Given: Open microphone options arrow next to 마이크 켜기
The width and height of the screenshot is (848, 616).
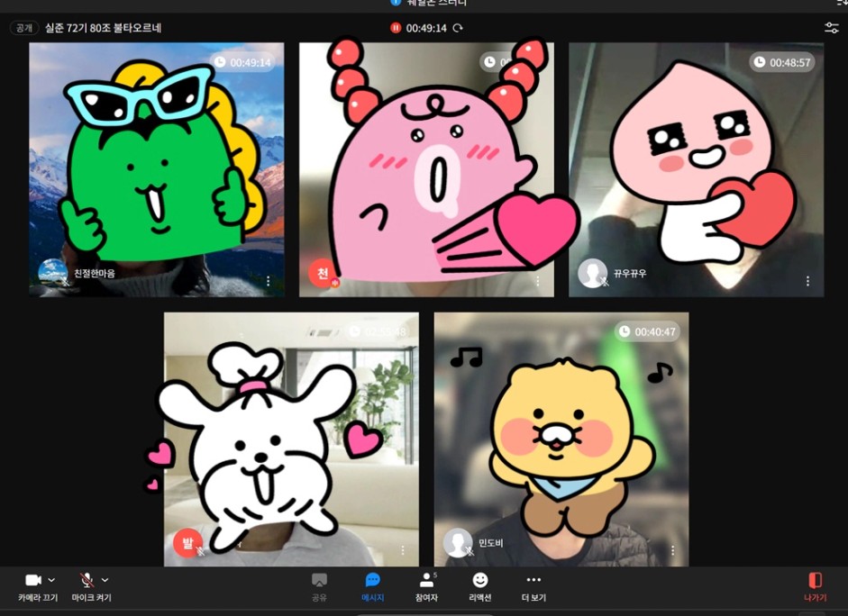Looking at the screenshot, I should 105,580.
